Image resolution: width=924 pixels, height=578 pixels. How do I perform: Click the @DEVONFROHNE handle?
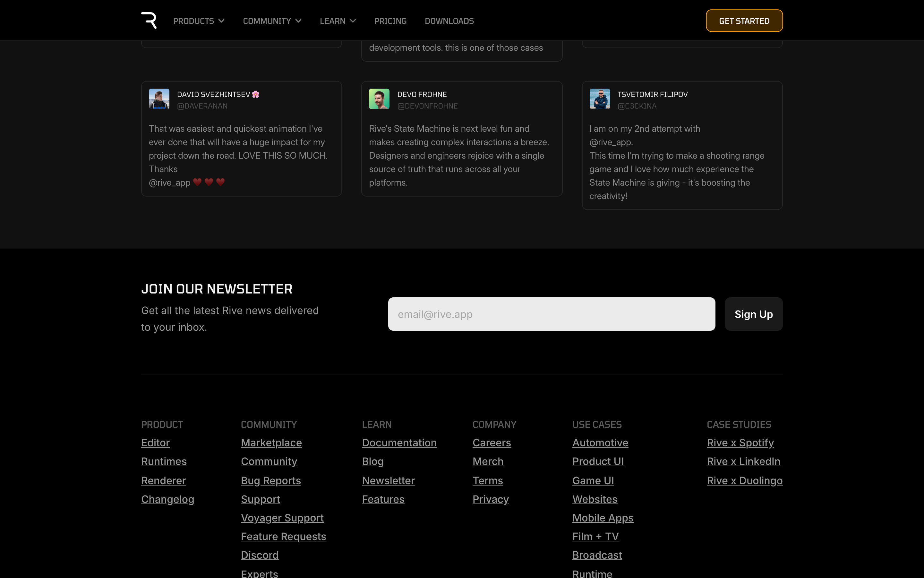coord(427,106)
